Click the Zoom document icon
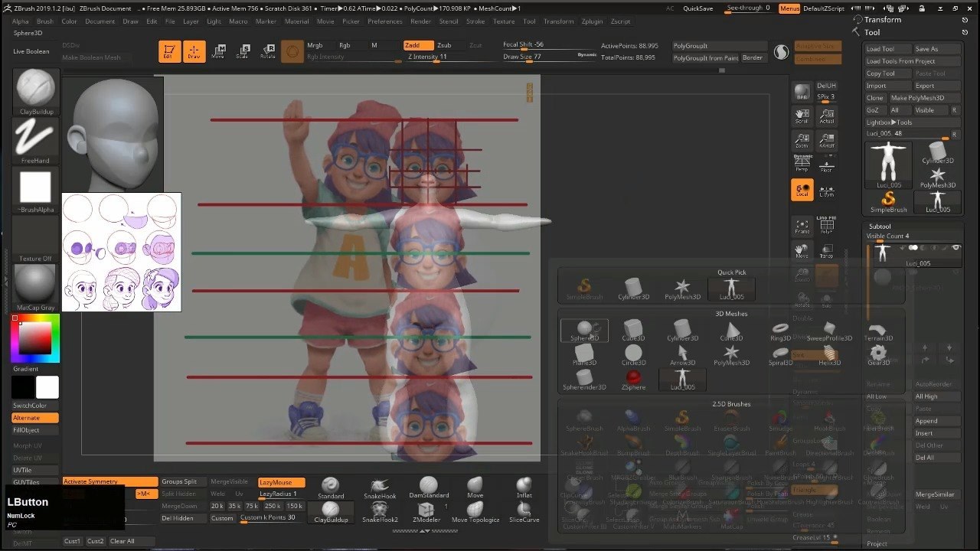The width and height of the screenshot is (980, 551). [x=802, y=142]
